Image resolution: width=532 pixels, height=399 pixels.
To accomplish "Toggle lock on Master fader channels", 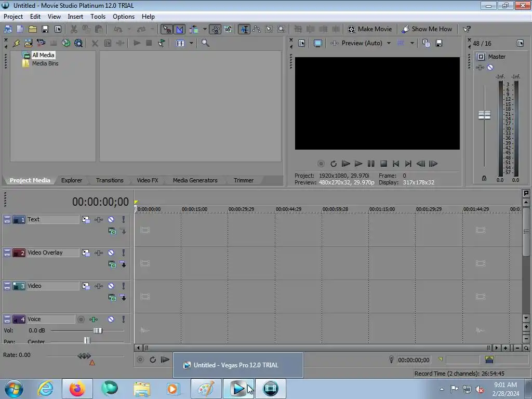I will (484, 178).
